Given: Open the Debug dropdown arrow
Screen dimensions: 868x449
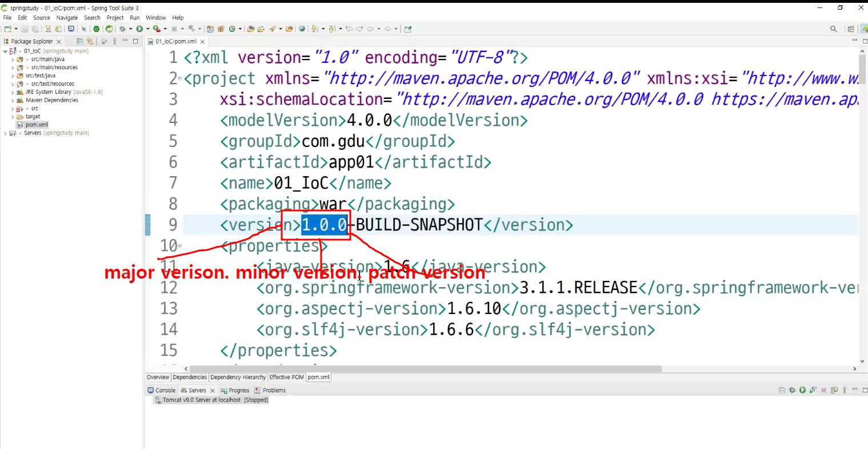Looking at the screenshot, I should (130, 29).
